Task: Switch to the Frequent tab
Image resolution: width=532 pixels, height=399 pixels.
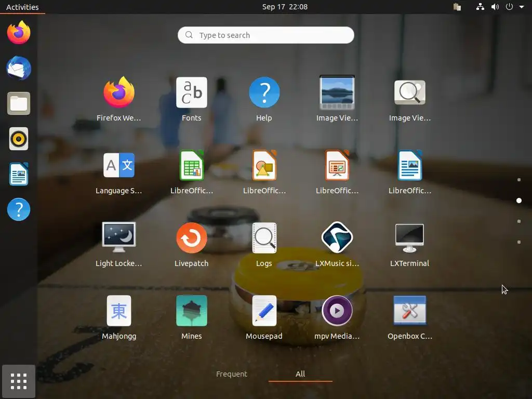Action: (x=231, y=374)
